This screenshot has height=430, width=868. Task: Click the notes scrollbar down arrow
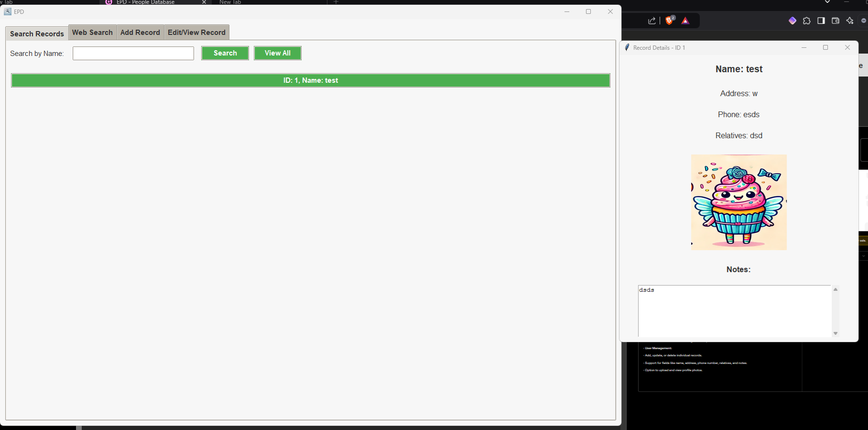click(835, 333)
